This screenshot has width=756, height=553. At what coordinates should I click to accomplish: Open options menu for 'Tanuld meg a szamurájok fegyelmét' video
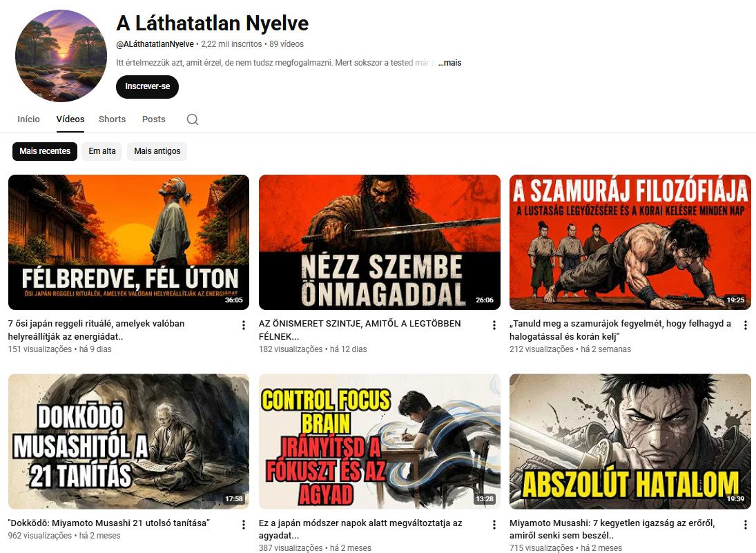click(746, 325)
